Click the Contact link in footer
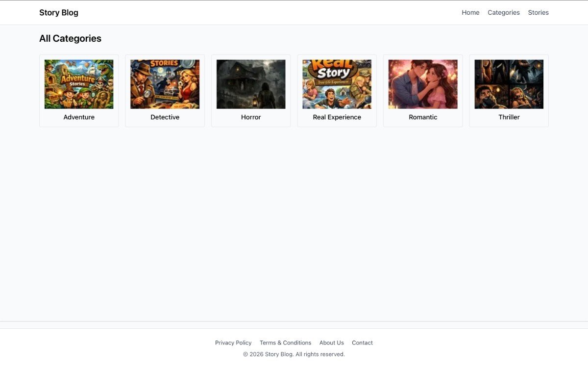The image size is (588, 368). coord(362,343)
